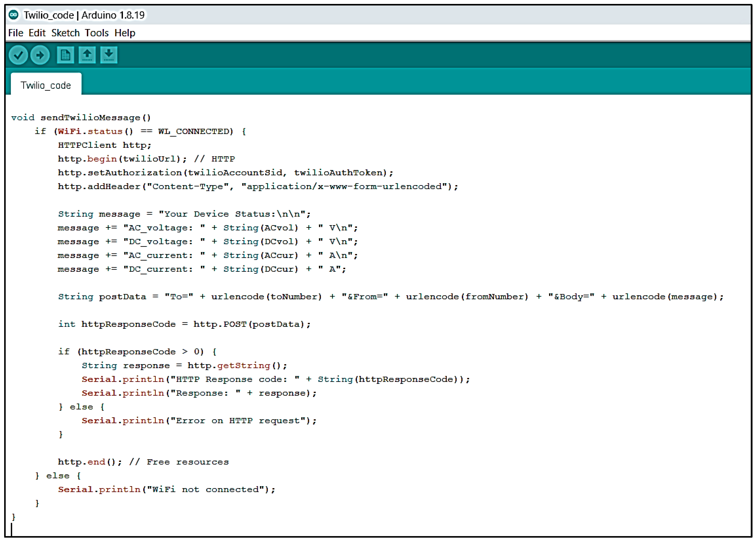Place cursor on HTTPClient http line
Image resolution: width=756 pixels, height=542 pixels.
click(x=104, y=145)
